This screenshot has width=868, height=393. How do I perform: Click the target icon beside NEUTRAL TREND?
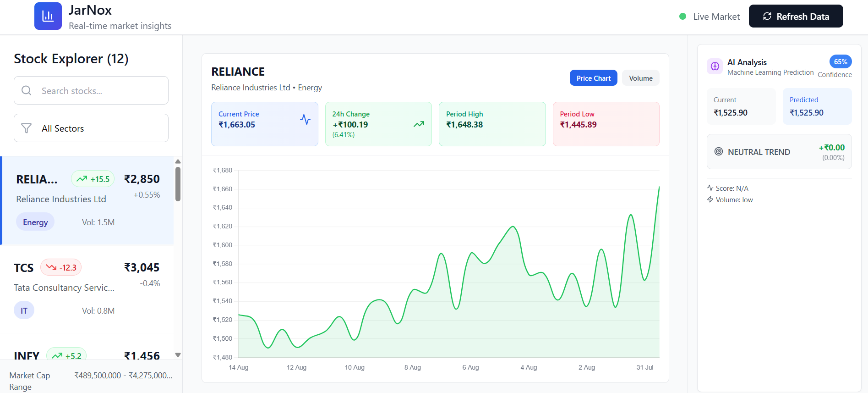click(x=719, y=151)
